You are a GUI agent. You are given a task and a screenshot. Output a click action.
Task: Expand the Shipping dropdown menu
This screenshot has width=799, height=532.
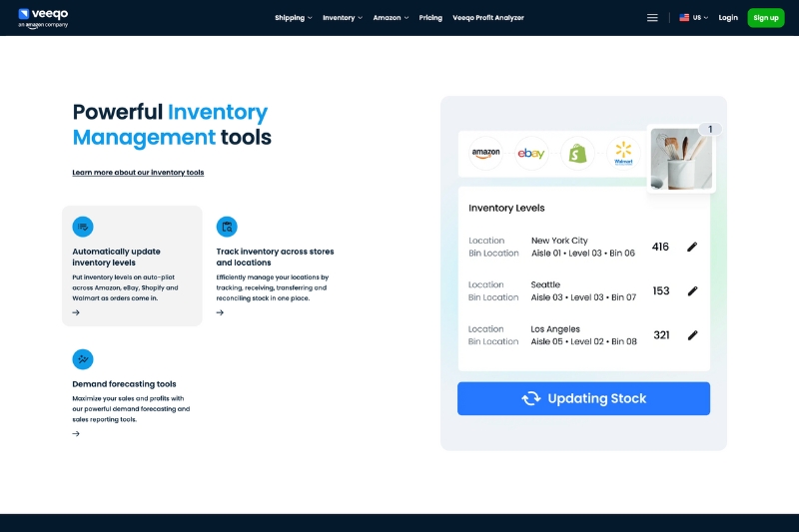tap(294, 18)
